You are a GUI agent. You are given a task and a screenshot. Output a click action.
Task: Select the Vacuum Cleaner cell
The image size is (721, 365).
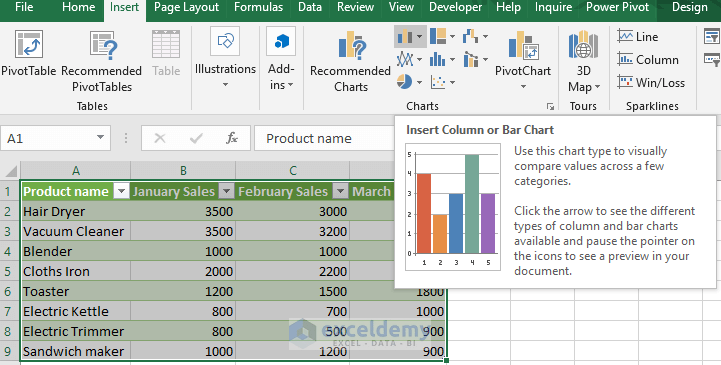coord(76,231)
